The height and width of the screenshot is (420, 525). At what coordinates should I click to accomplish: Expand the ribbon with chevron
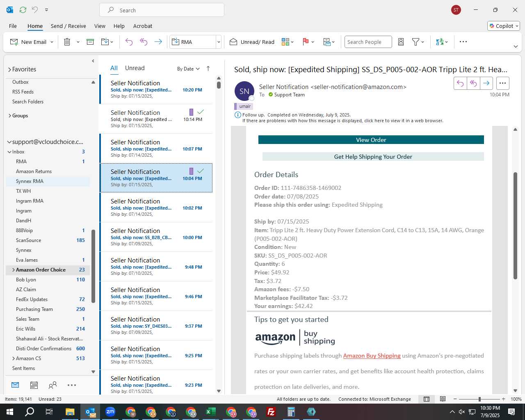point(516,46)
